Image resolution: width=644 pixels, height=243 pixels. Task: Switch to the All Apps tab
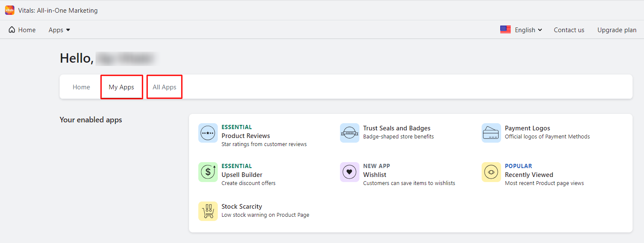click(164, 87)
